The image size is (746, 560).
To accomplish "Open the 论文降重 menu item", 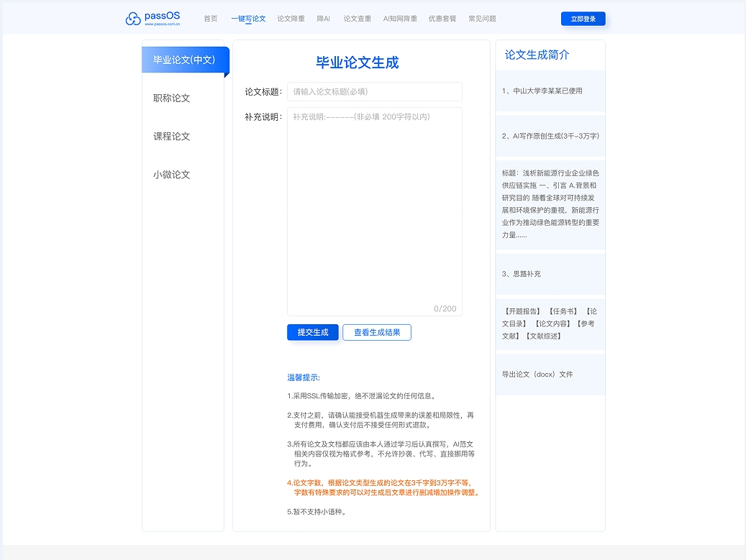I will pyautogui.click(x=291, y=19).
